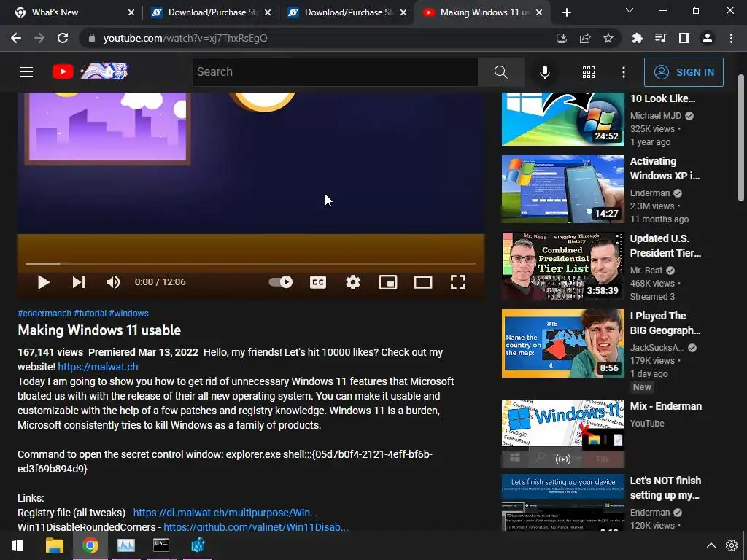747x560 pixels.
Task: Open the #endermanch hashtag
Action: point(44,314)
